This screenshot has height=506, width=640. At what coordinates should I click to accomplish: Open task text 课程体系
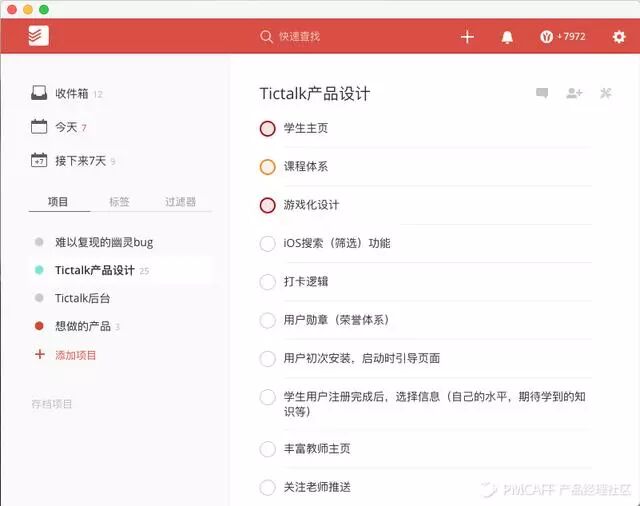306,166
